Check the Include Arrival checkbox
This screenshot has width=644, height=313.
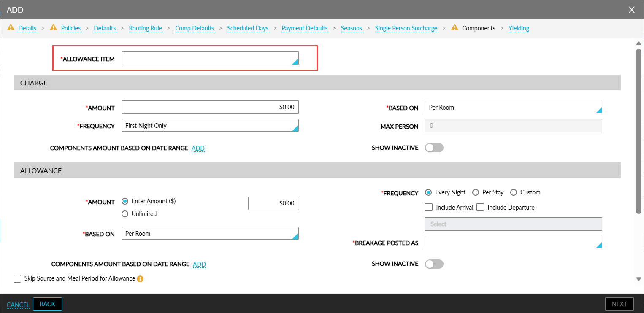point(429,207)
